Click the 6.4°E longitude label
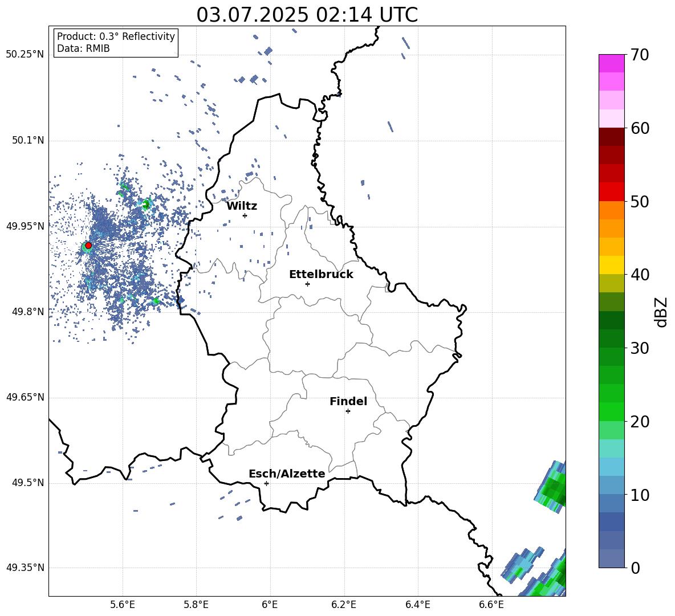The height and width of the screenshot is (616, 675). click(x=417, y=605)
